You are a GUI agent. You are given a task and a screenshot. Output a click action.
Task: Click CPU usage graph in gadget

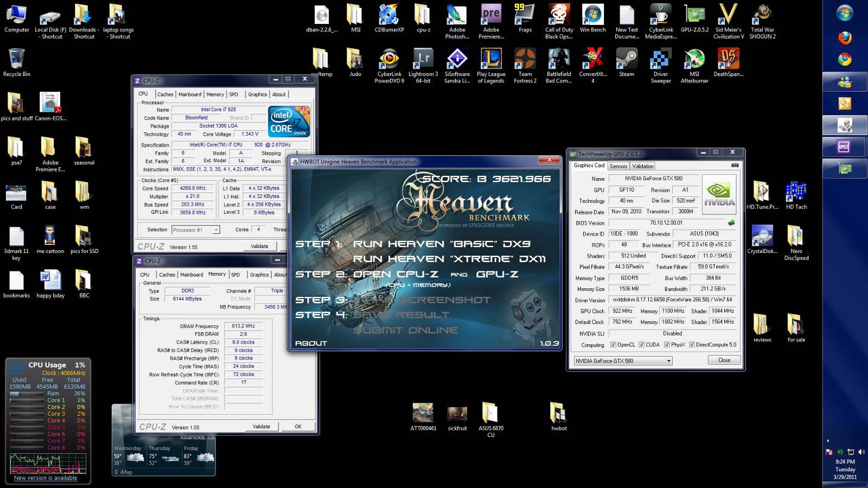coord(48,463)
